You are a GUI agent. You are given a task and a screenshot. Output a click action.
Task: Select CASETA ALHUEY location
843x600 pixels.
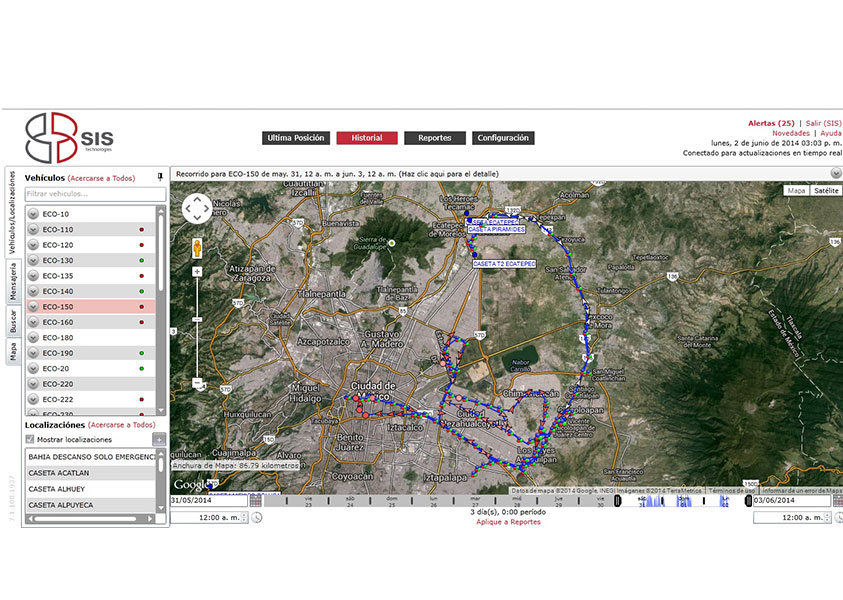[x=91, y=489]
